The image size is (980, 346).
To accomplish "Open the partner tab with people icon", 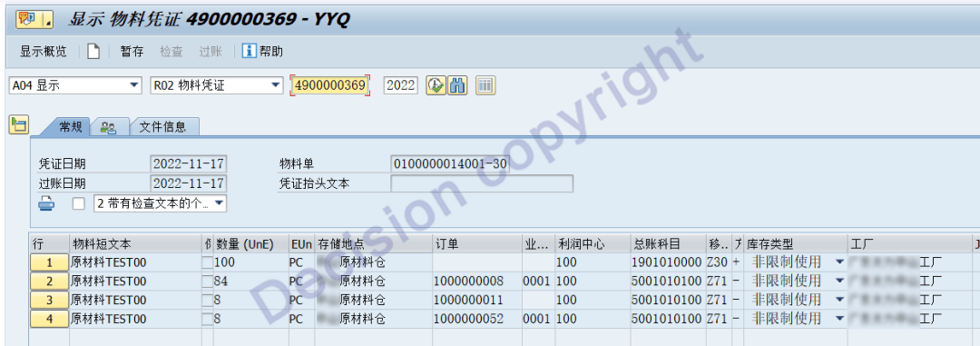I will pyautogui.click(x=109, y=127).
